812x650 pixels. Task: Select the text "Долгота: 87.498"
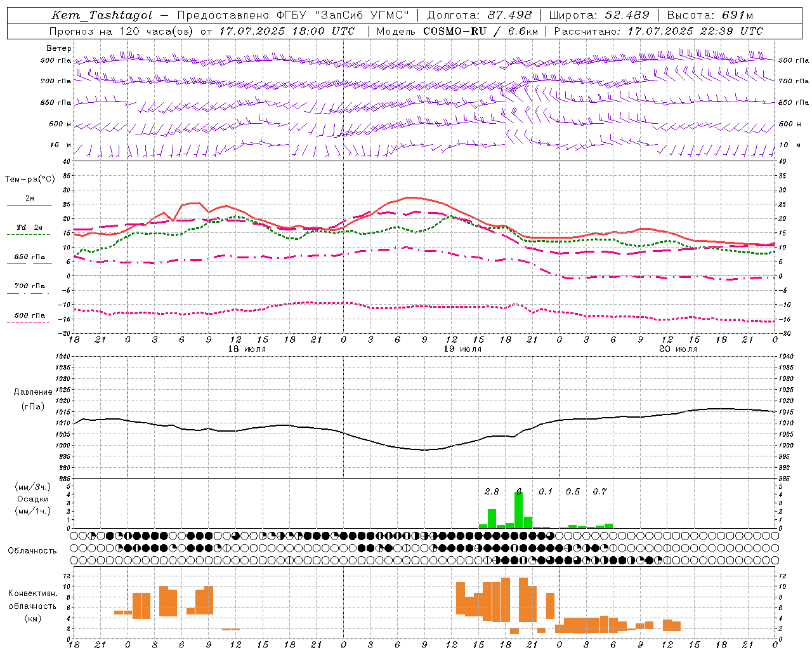pos(480,15)
